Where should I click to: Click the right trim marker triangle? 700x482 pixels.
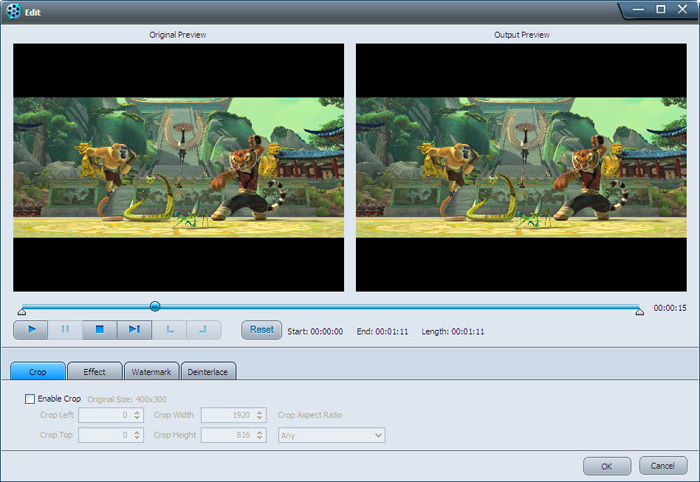639,313
